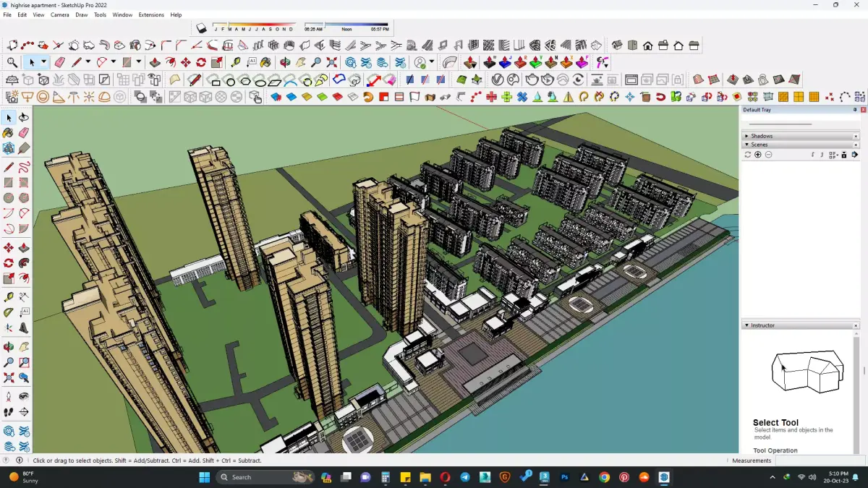868x488 pixels.
Task: Select the Axes tool in left palette
Action: coord(9,328)
